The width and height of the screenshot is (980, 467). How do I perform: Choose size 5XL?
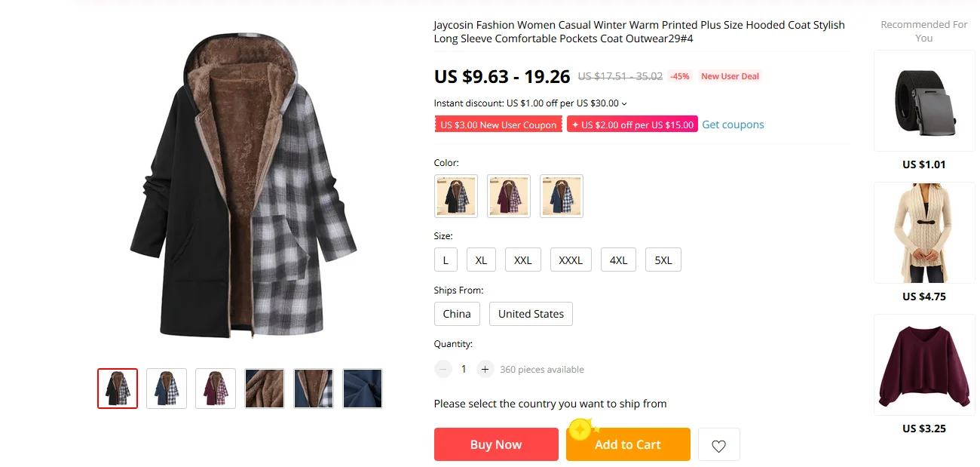tap(663, 260)
